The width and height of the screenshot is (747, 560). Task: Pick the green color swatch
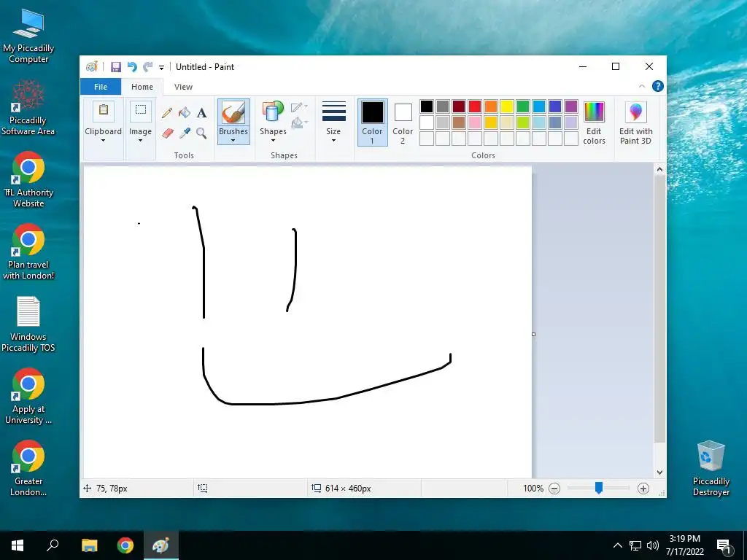pos(523,106)
